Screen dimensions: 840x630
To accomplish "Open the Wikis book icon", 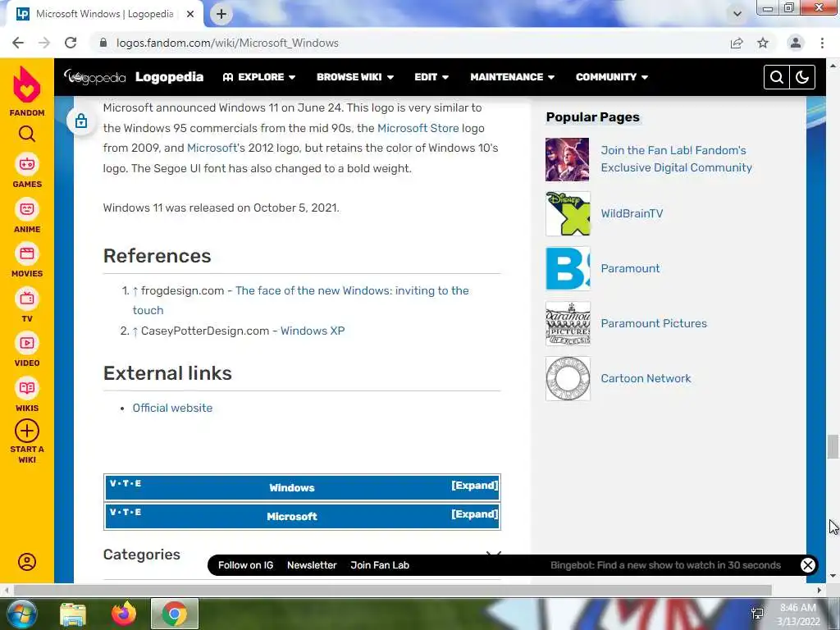I will tap(27, 388).
